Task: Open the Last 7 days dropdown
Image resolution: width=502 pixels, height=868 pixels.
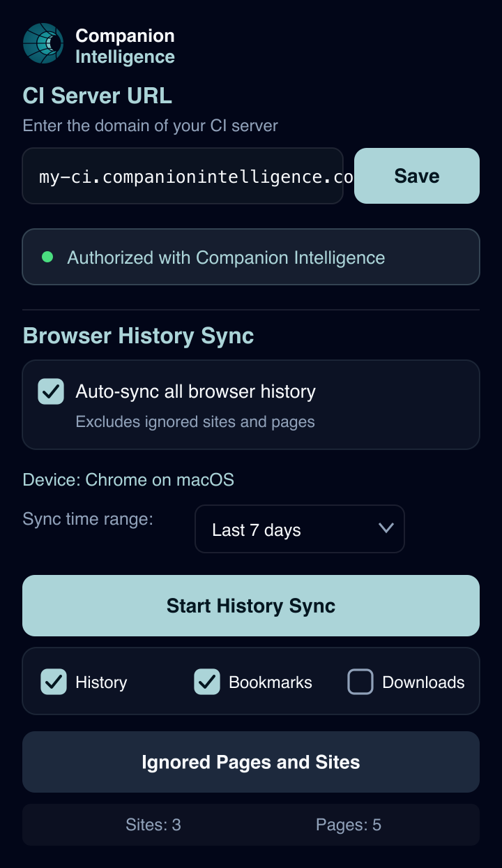Action: tap(300, 530)
